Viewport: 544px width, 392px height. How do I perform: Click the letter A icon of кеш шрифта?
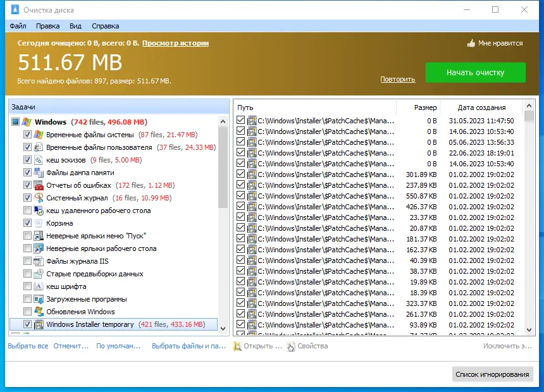pyautogui.click(x=39, y=286)
